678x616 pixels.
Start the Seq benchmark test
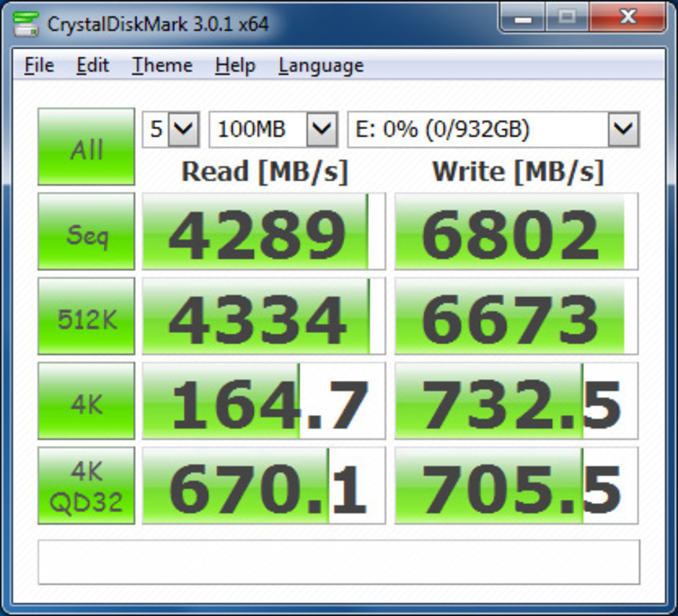click(x=86, y=231)
